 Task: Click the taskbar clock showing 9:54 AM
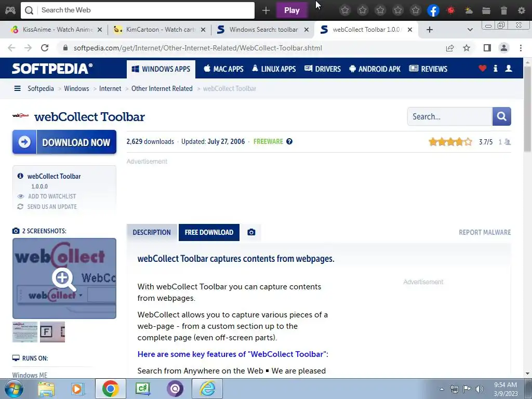tap(506, 389)
